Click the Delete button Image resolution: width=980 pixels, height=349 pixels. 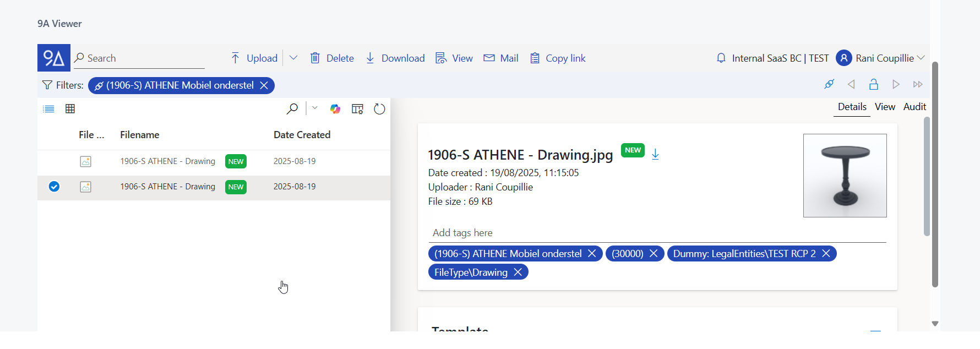click(332, 58)
